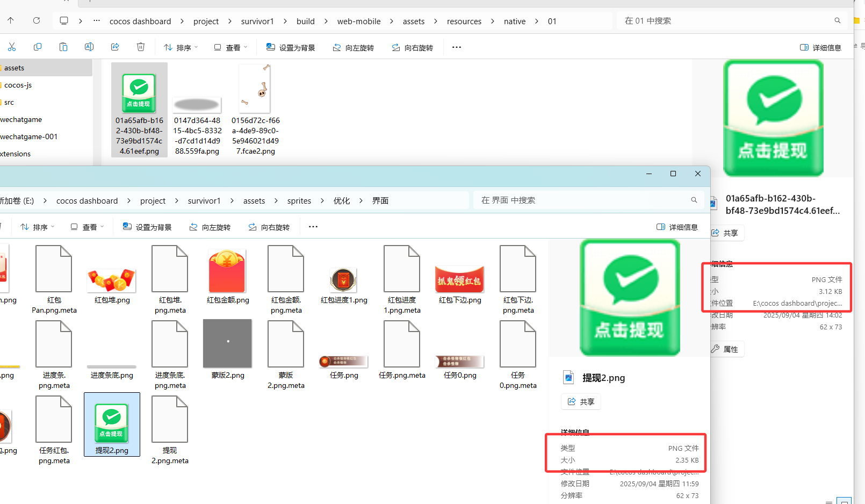Select the 红包下边.png file
Image resolution: width=865 pixels, height=504 pixels.
point(460,285)
